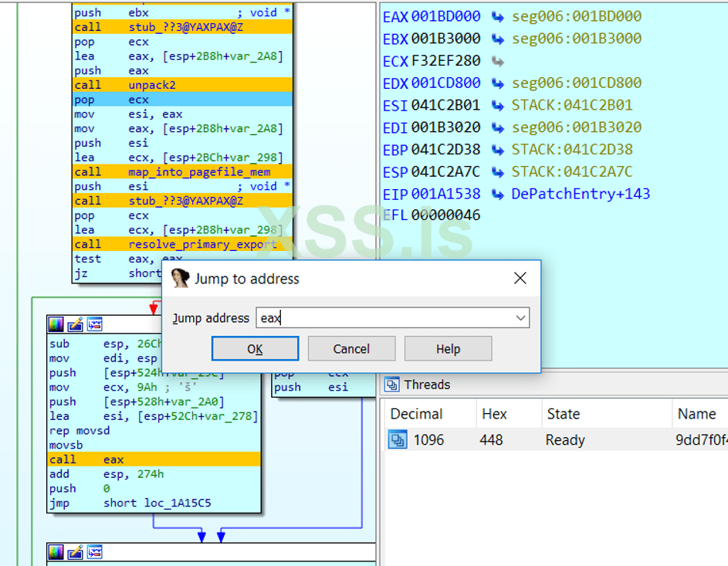The height and width of the screenshot is (566, 728).
Task: Click STACK:041C2A7C reference for ESP
Action: pyautogui.click(x=572, y=171)
